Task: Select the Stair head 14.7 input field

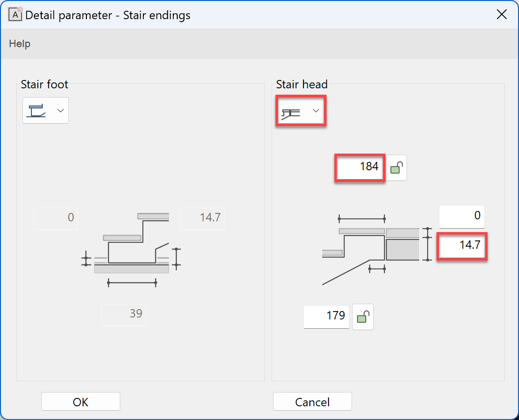Action: [x=462, y=246]
